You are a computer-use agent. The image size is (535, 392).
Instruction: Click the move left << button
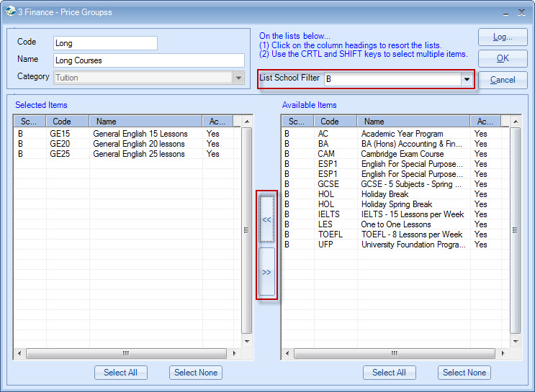coord(266,219)
